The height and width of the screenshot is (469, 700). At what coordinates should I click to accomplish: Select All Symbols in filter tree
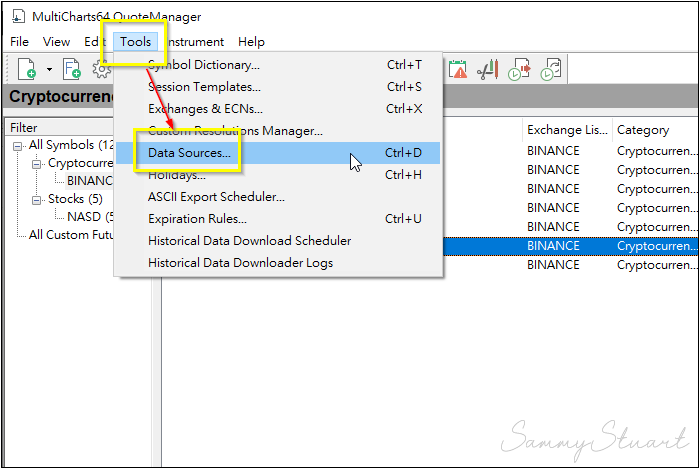coord(71,145)
